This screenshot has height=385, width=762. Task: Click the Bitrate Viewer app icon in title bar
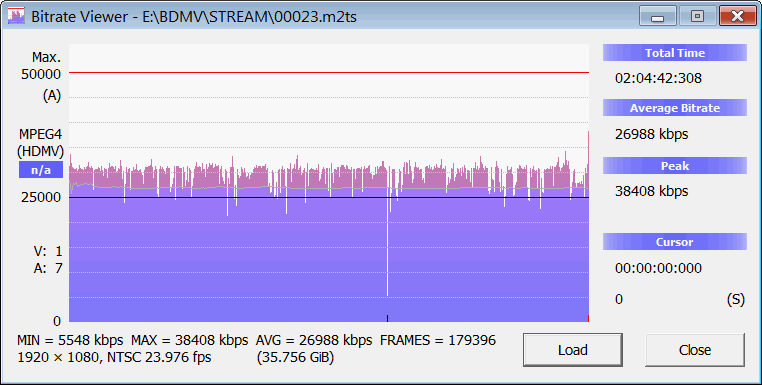tap(16, 16)
